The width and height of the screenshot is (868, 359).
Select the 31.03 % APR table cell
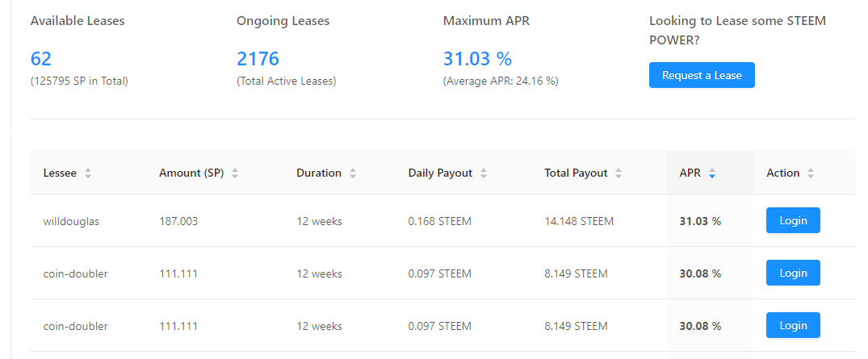(x=700, y=221)
